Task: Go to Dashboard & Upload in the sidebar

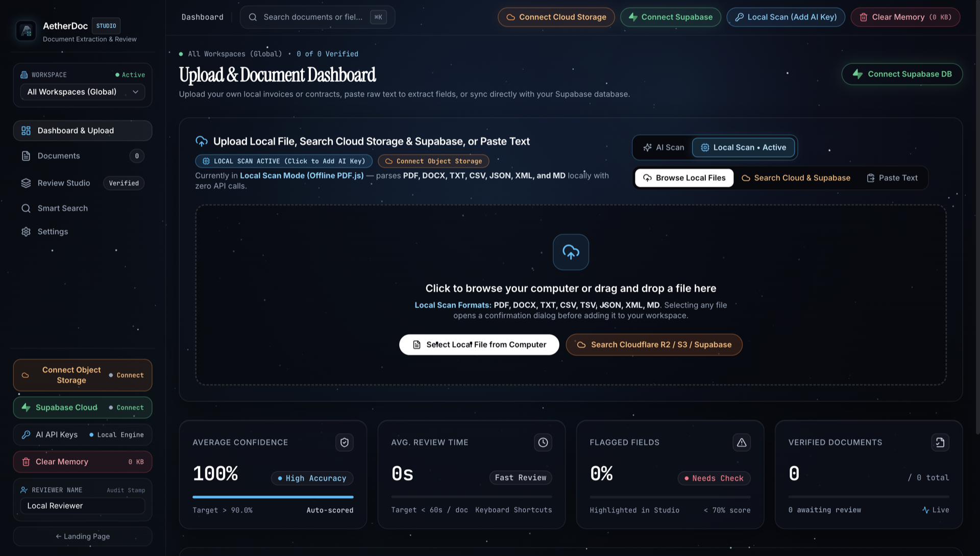Action: [83, 131]
